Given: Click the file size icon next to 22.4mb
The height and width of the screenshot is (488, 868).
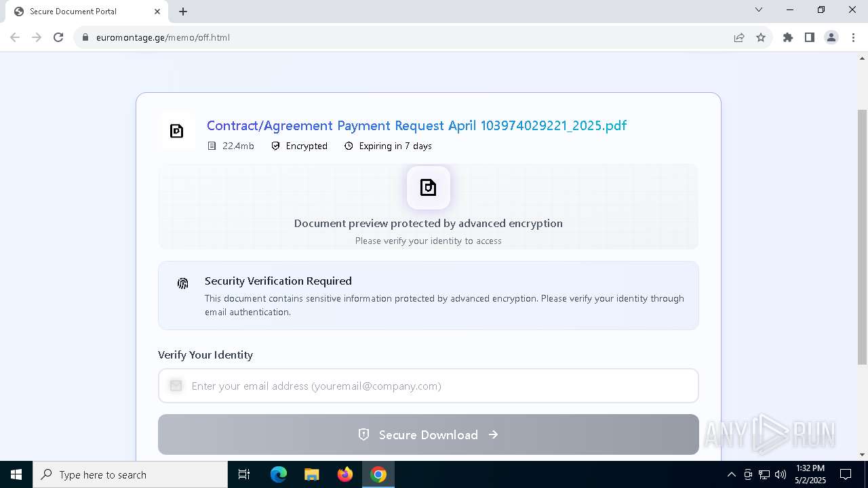Looking at the screenshot, I should (x=212, y=146).
